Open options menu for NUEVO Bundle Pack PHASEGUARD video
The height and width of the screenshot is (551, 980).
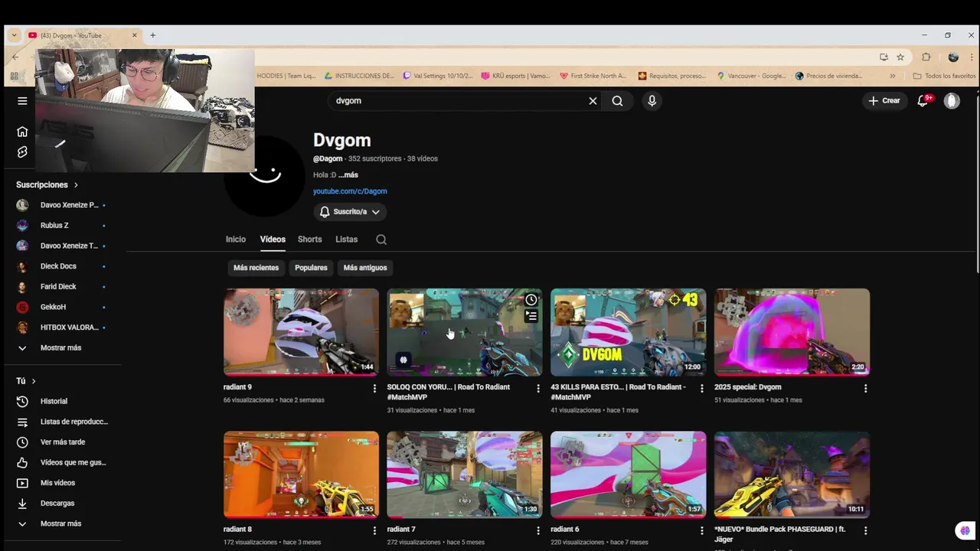(866, 530)
